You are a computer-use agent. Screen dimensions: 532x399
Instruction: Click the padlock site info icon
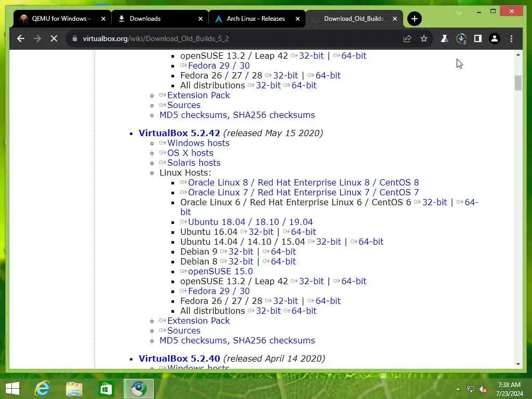point(75,38)
